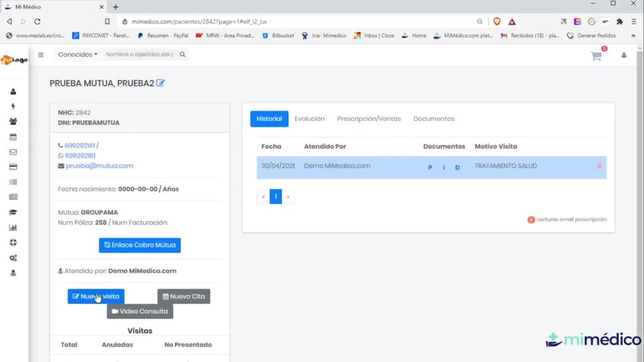
Task: Go to previous page of history
Action: pos(264,197)
